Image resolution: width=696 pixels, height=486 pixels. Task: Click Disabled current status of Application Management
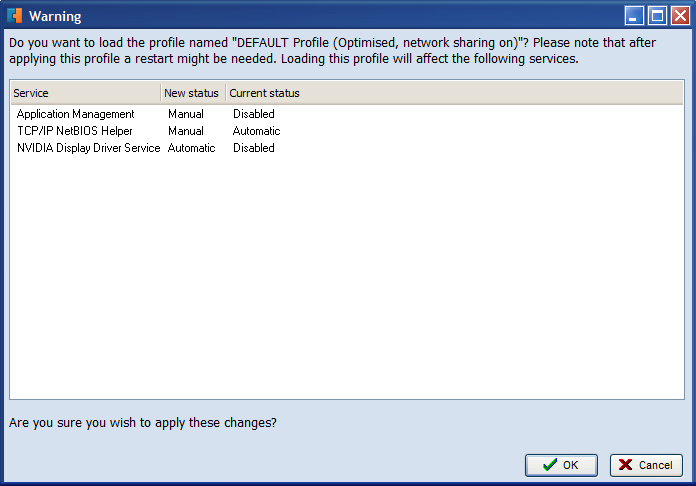(254, 114)
